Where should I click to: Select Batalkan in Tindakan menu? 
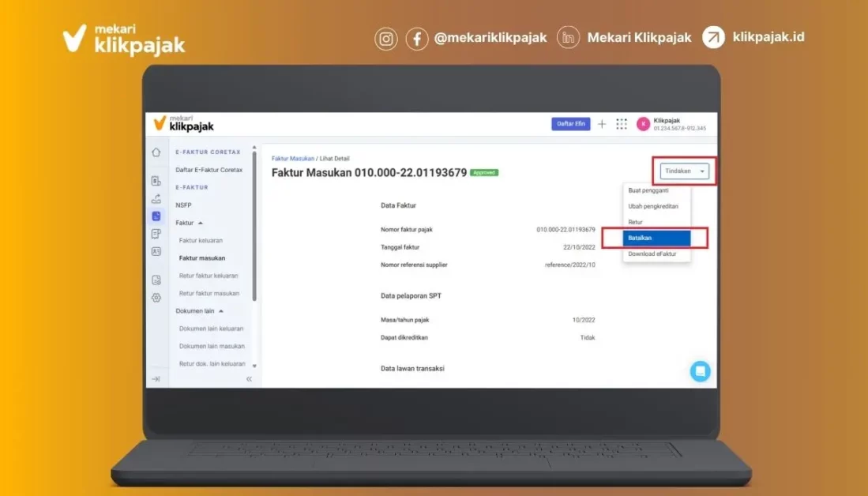click(656, 238)
